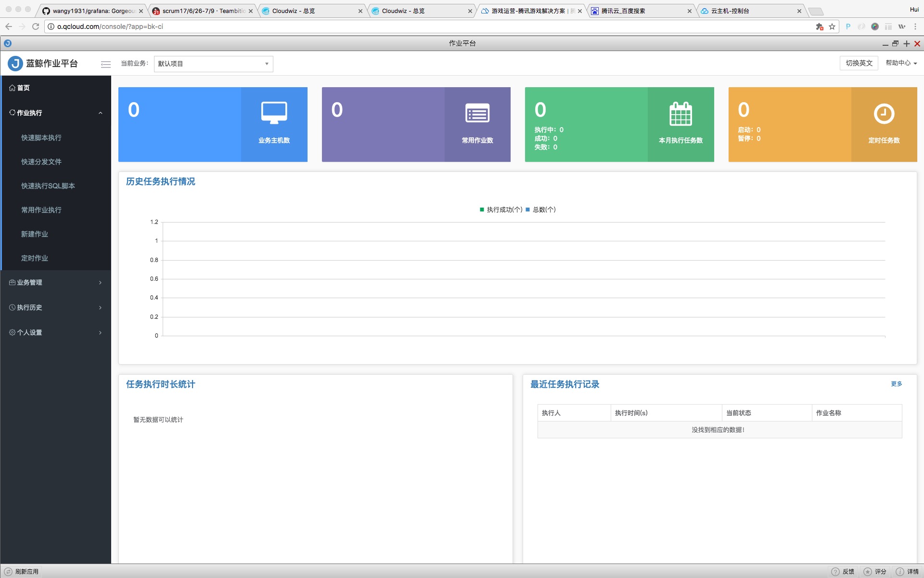Click the clock icon on 定时任务数 card

[x=884, y=114]
